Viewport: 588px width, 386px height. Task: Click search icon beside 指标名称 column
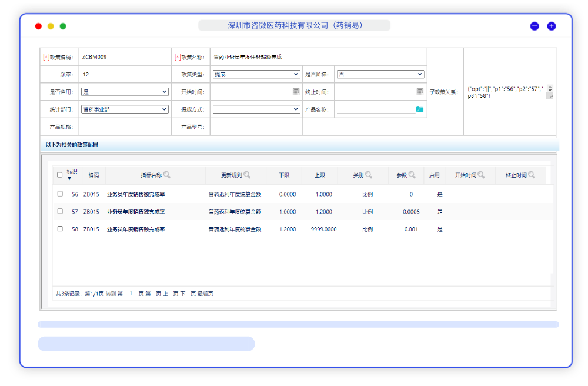[x=167, y=175]
